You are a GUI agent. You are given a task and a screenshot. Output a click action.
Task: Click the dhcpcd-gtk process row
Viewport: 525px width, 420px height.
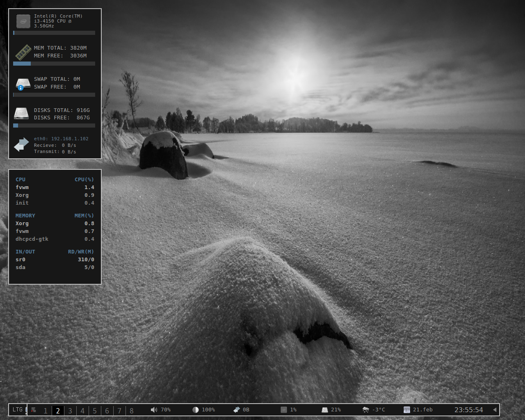(x=55, y=239)
